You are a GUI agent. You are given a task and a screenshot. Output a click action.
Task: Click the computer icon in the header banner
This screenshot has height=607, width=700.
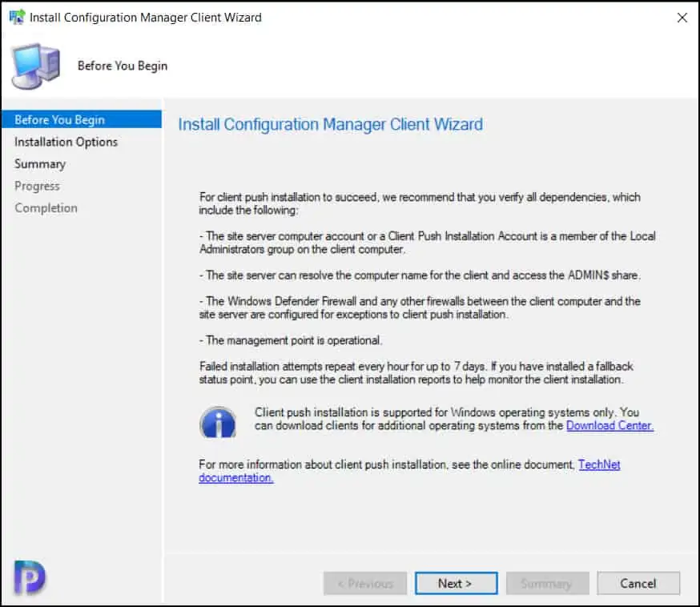pyautogui.click(x=36, y=66)
